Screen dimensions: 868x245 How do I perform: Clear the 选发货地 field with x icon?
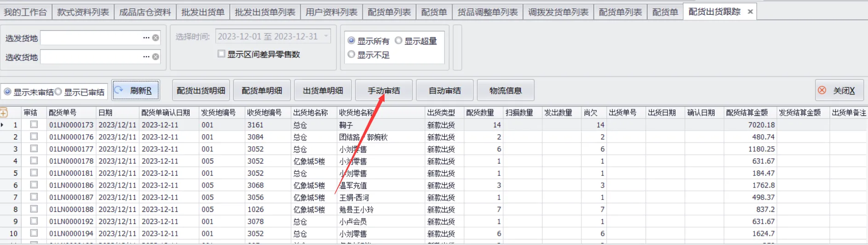pos(156,38)
